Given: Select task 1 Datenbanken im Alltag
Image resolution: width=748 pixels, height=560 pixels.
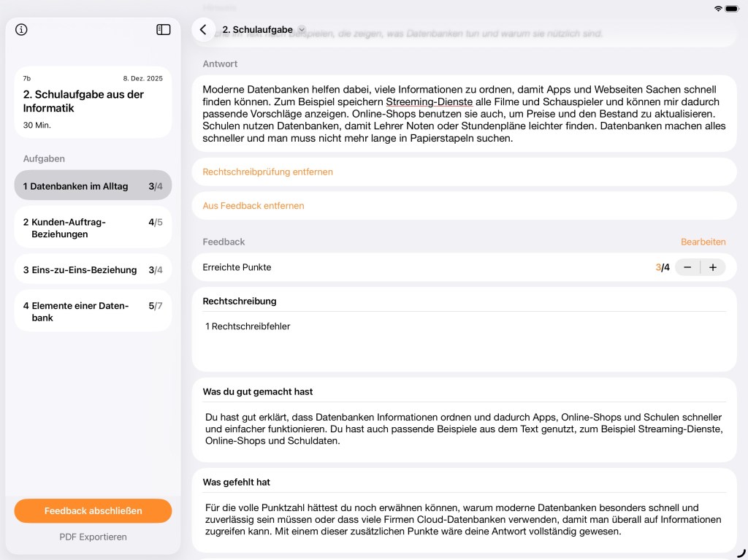Looking at the screenshot, I should pos(93,186).
